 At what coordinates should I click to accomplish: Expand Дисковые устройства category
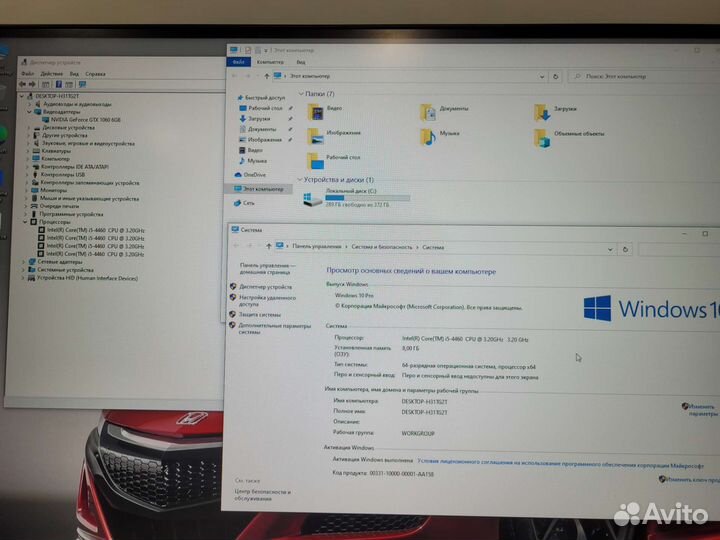coord(28,128)
